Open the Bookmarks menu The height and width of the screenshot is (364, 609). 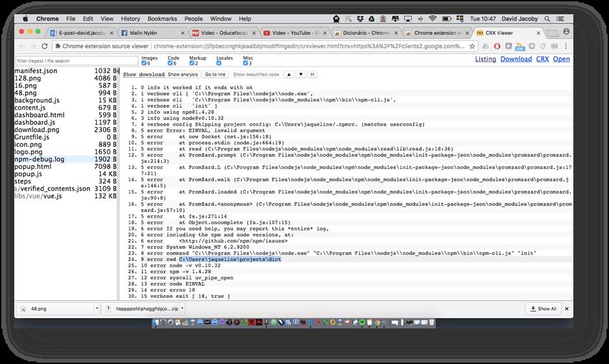tap(161, 19)
